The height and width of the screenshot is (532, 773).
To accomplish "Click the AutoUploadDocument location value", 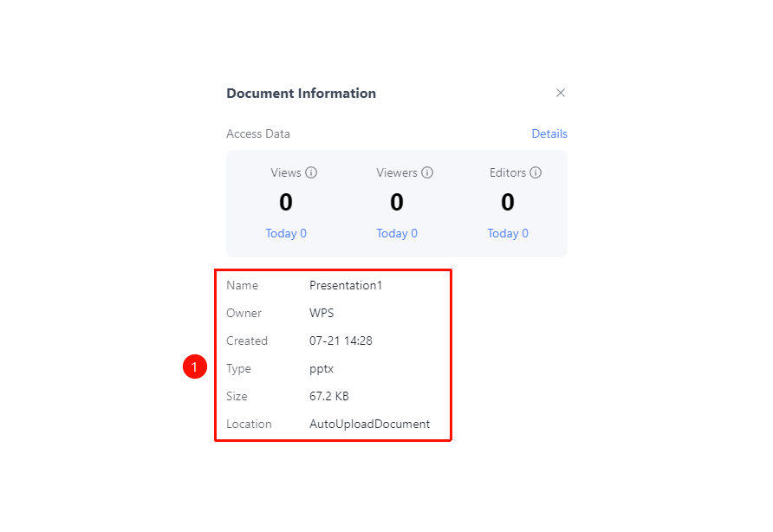I will point(370,424).
